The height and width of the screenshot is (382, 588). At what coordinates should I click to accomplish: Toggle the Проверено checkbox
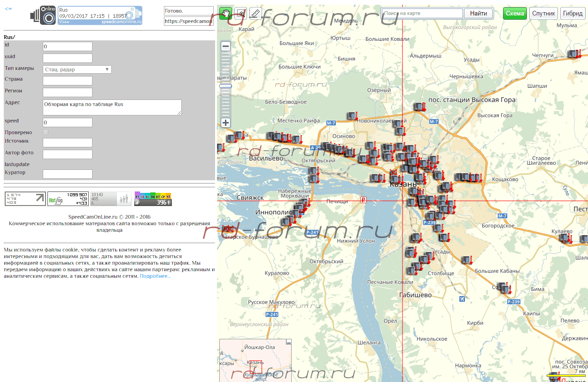46,133
